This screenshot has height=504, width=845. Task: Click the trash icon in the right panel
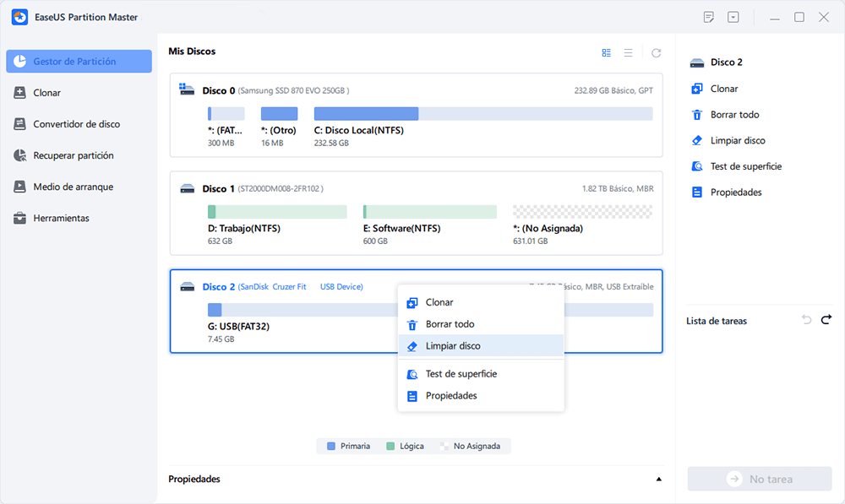[697, 115]
